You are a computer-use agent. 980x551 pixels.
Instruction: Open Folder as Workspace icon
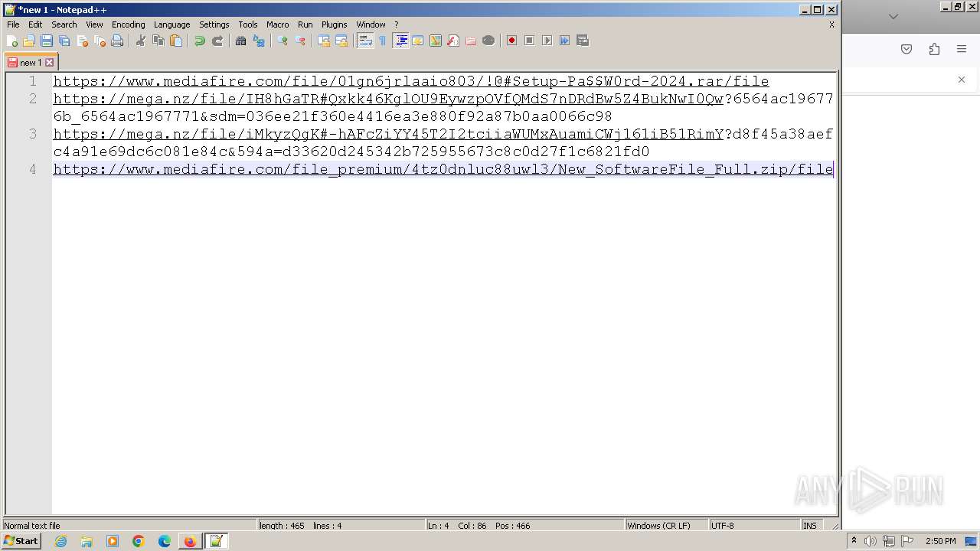click(x=471, y=41)
